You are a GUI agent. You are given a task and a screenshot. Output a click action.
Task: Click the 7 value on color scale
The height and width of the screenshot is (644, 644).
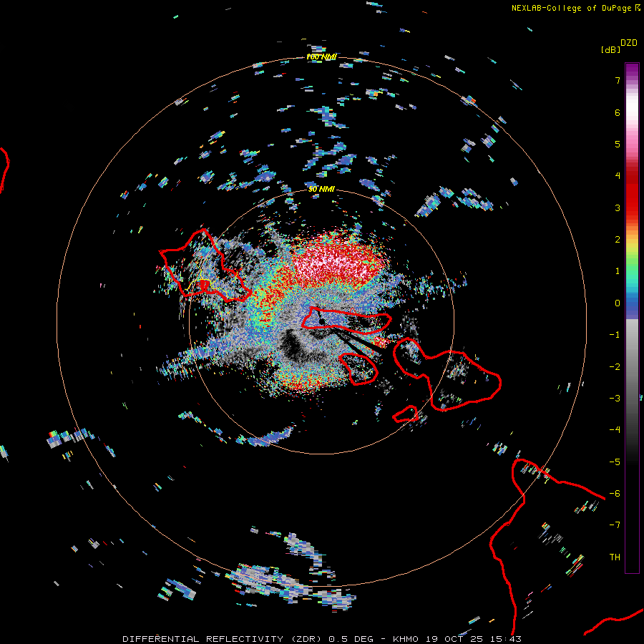[618, 80]
